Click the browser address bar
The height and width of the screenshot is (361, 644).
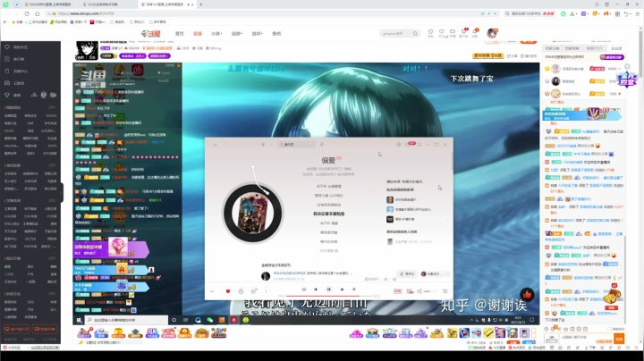263,13
